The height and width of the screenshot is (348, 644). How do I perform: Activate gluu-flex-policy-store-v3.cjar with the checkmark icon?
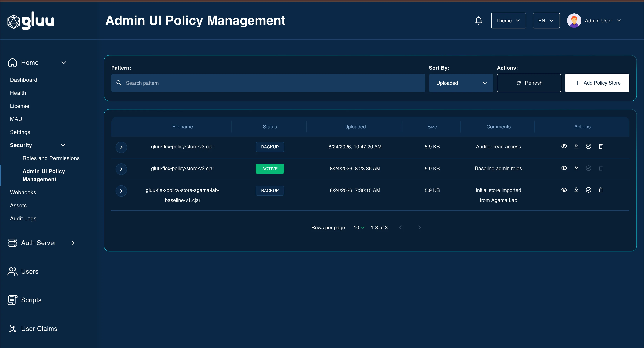click(589, 146)
